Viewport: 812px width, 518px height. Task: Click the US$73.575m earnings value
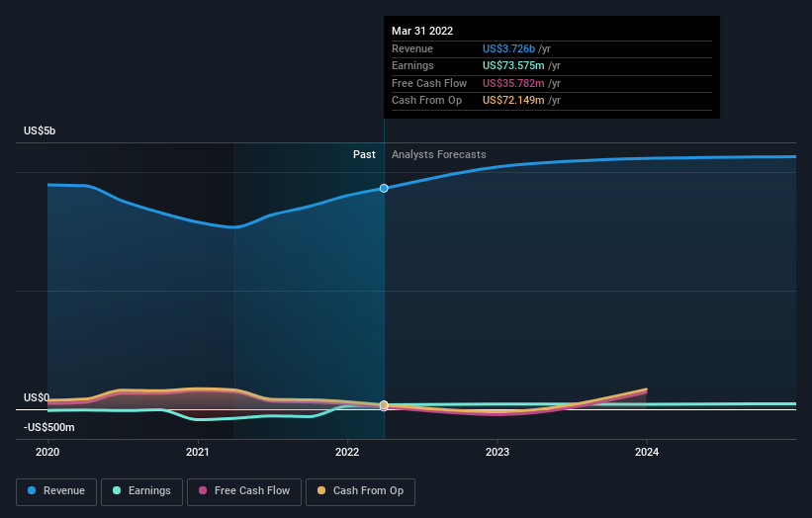[513, 65]
